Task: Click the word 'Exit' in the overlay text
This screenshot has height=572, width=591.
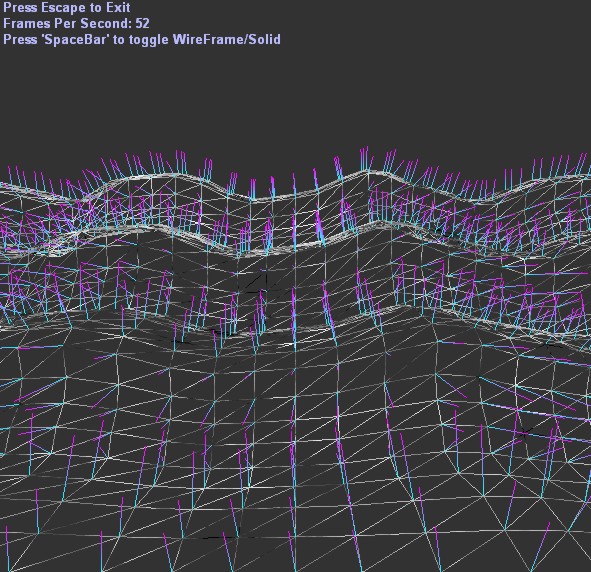Action: coord(118,8)
